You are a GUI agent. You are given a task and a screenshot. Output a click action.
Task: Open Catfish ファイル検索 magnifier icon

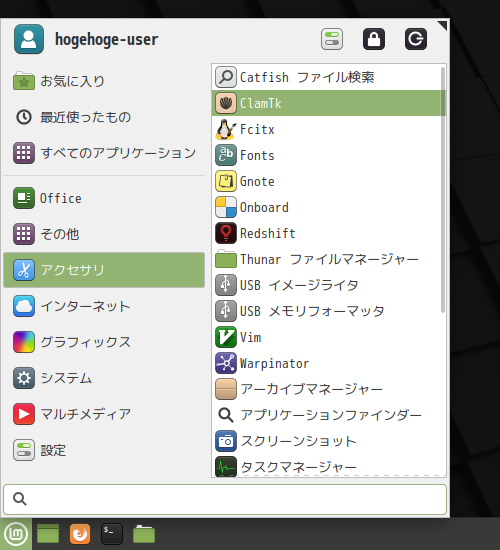coord(226,77)
